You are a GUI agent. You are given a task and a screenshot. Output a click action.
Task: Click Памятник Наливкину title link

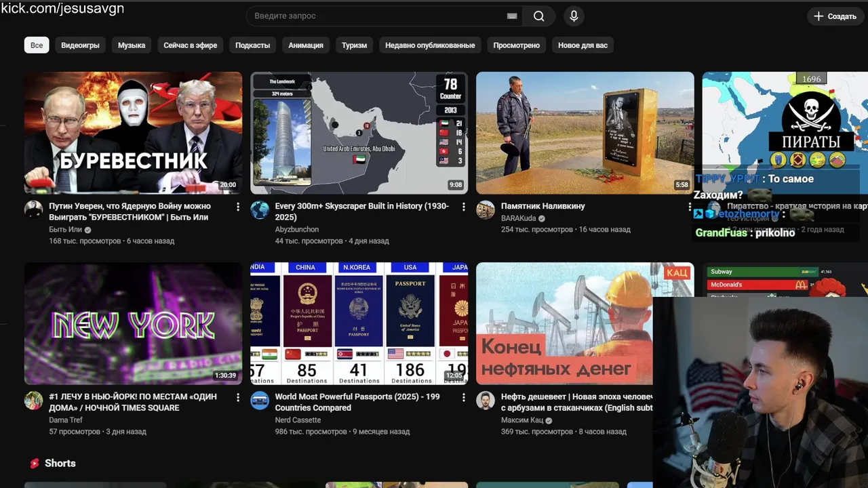(542, 206)
